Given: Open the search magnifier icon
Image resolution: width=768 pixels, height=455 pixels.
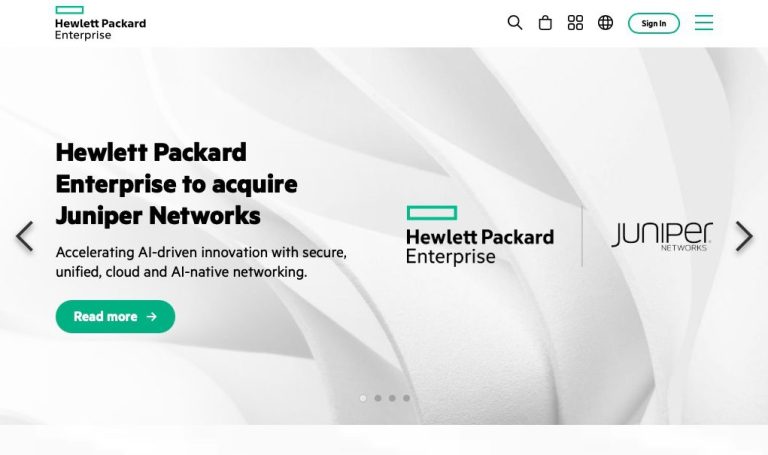Looking at the screenshot, I should tap(514, 23).
